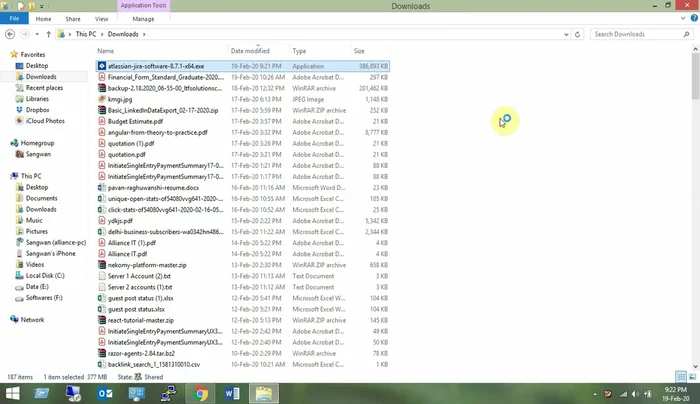The image size is (700, 404).
Task: Click Downloads in the address breadcrumb
Action: (123, 34)
